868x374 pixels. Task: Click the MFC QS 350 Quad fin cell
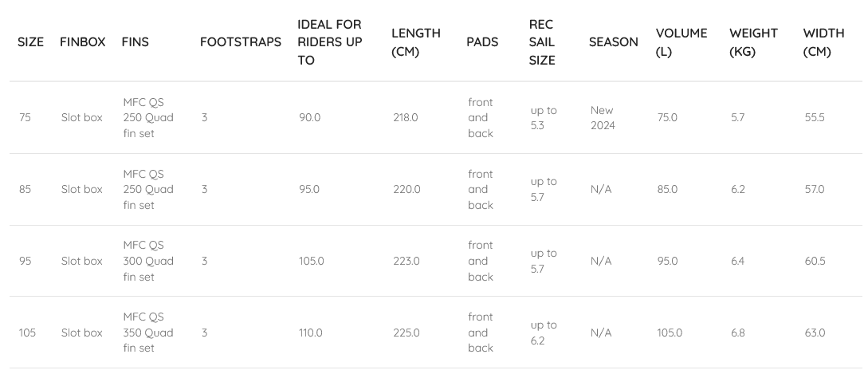click(x=148, y=333)
